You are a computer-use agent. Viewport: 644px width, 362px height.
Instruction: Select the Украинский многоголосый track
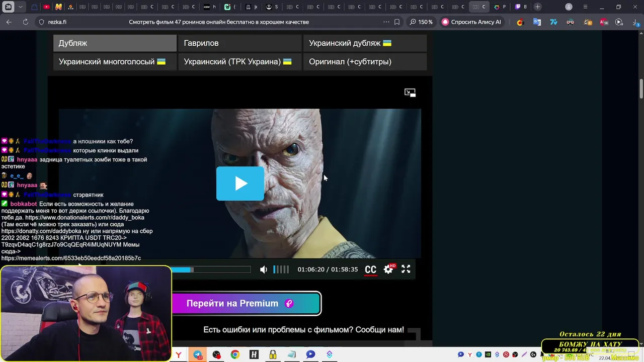(x=115, y=62)
